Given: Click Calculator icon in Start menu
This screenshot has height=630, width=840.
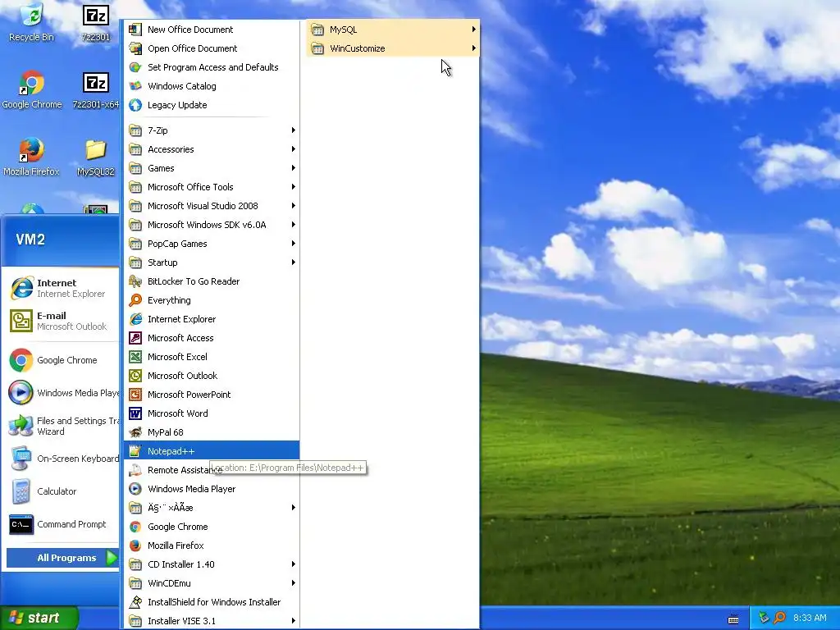Looking at the screenshot, I should (21, 491).
